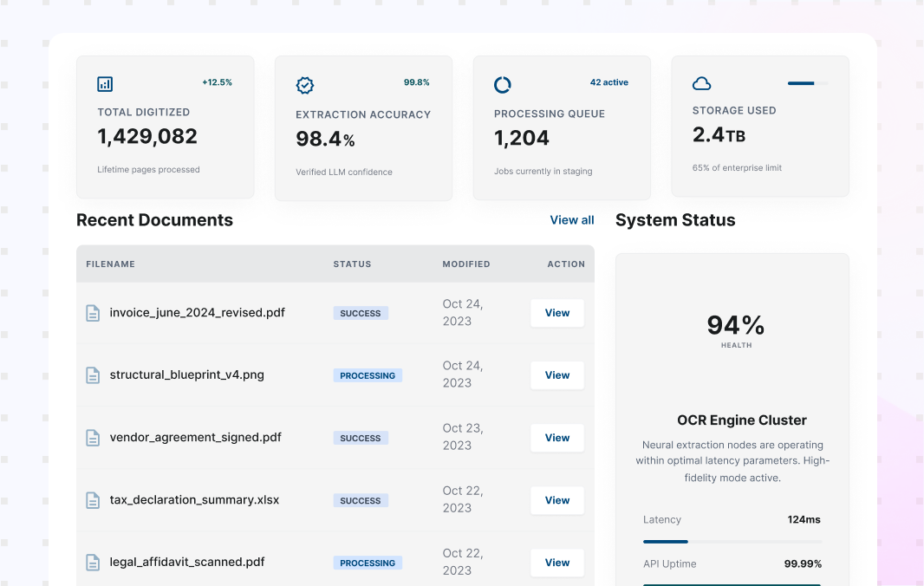The height and width of the screenshot is (586, 924).
Task: Click the file icon beside invoice_june_2024_revised.pdf
Action: (93, 313)
